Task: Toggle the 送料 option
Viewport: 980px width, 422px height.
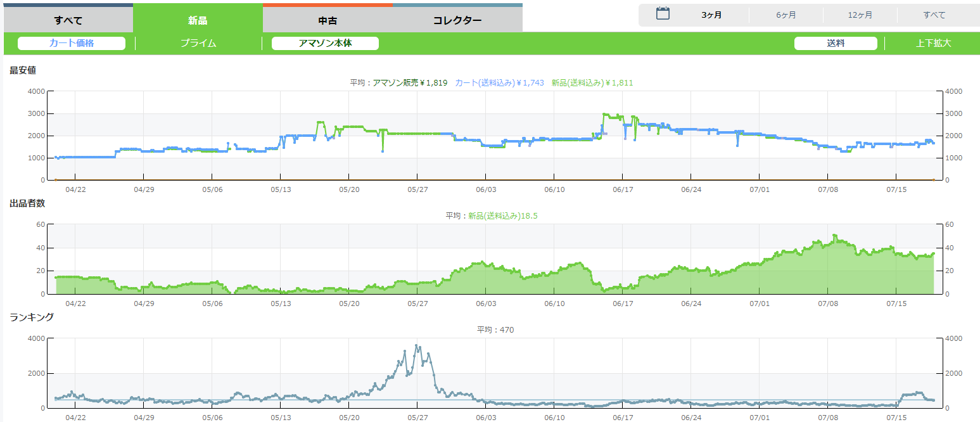Action: click(x=836, y=44)
